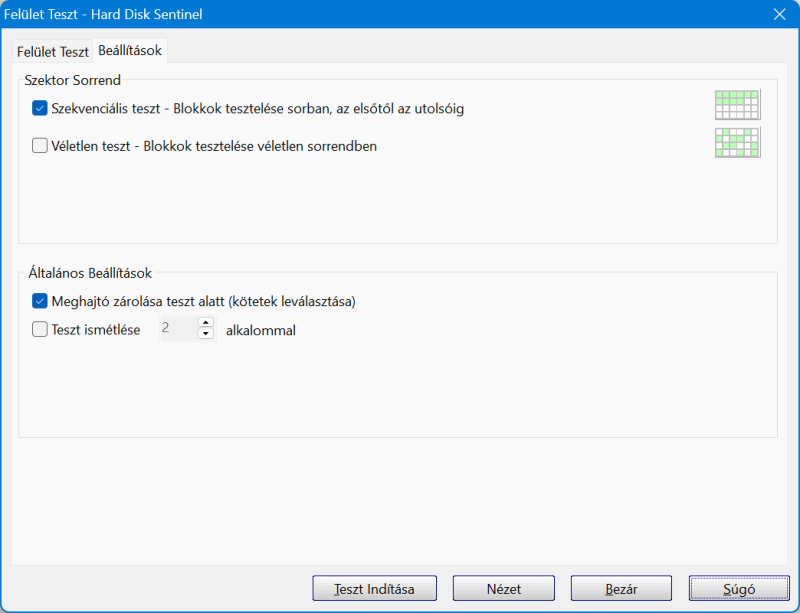800x613 pixels.
Task: Toggle Meghajtó zárolása teszt alatt checkbox
Action: pos(40,301)
